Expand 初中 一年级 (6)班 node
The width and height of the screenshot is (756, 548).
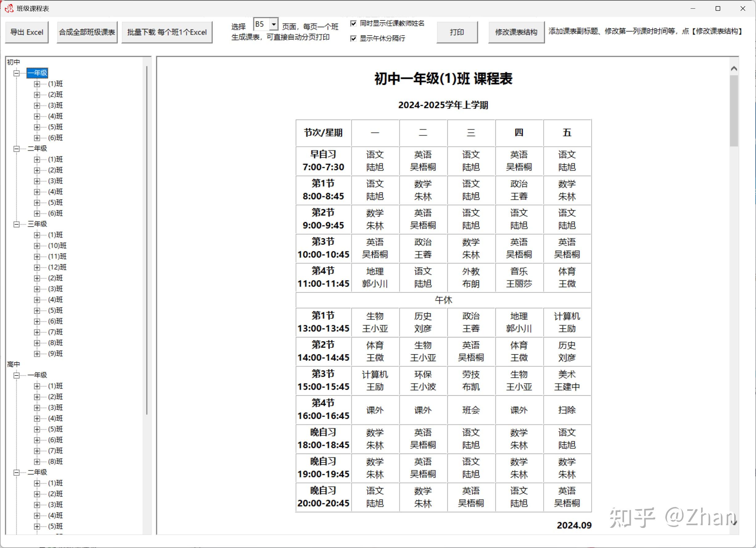tap(37, 138)
